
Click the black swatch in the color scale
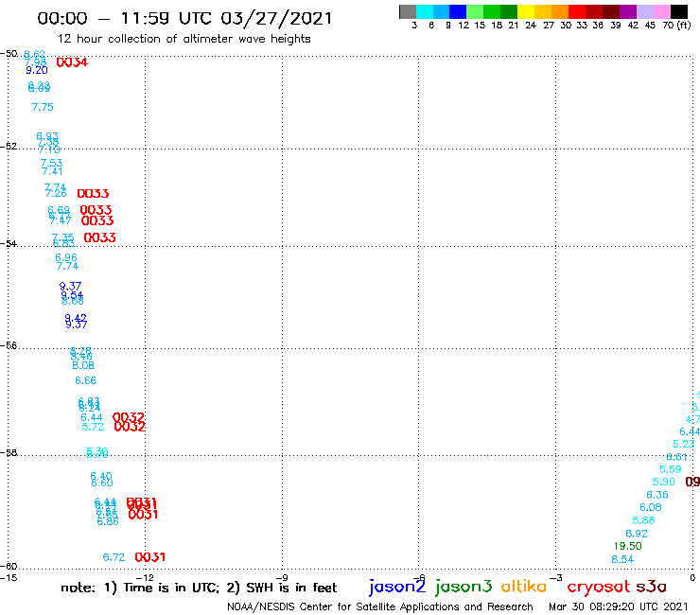pos(679,11)
